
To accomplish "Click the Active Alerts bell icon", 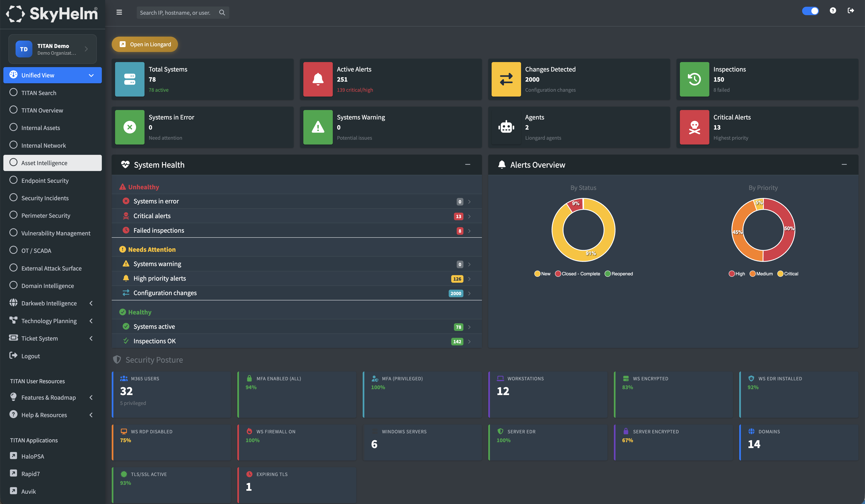I will [x=318, y=79].
